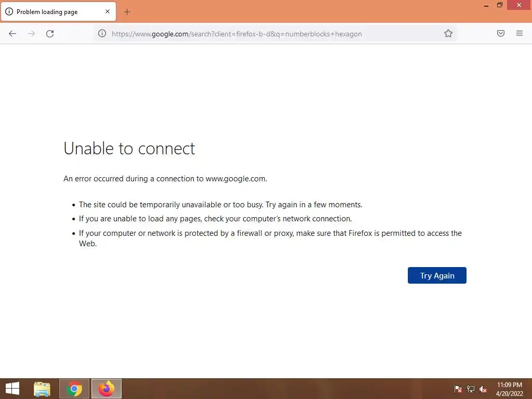
Task: Minimize the Firefox window
Action: pyautogui.click(x=486, y=5)
